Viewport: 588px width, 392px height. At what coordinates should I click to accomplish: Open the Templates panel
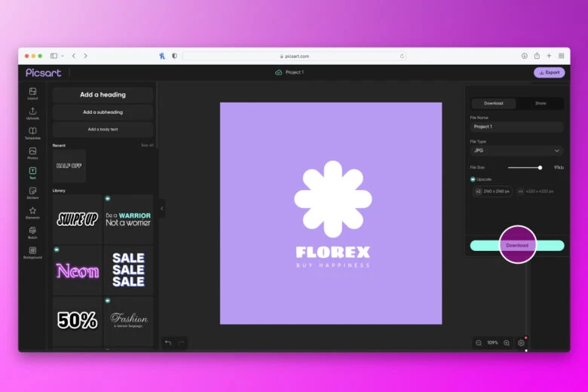pos(32,133)
